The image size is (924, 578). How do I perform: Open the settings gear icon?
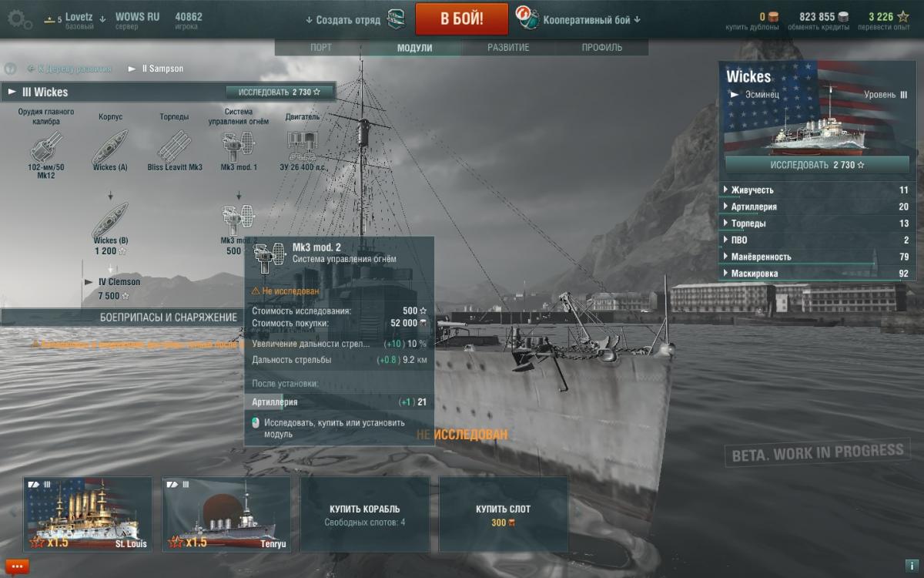[18, 18]
